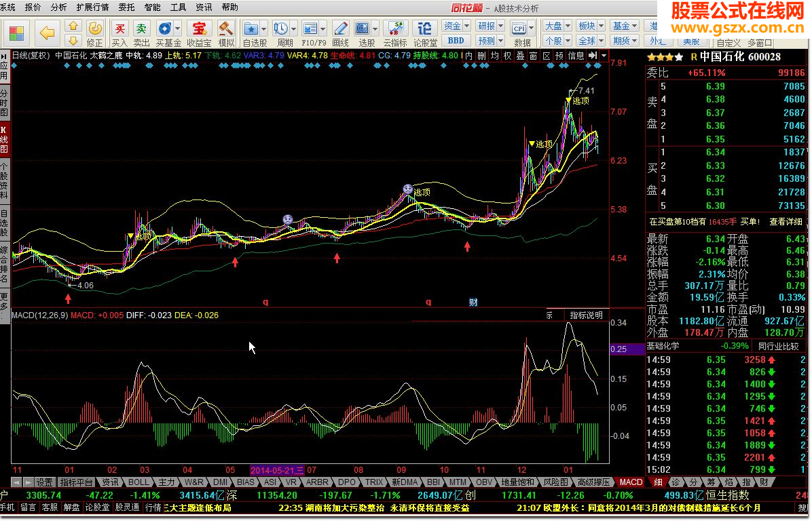The height and width of the screenshot is (521, 812).
Task: Click the 指标说明 link
Action: click(x=586, y=315)
